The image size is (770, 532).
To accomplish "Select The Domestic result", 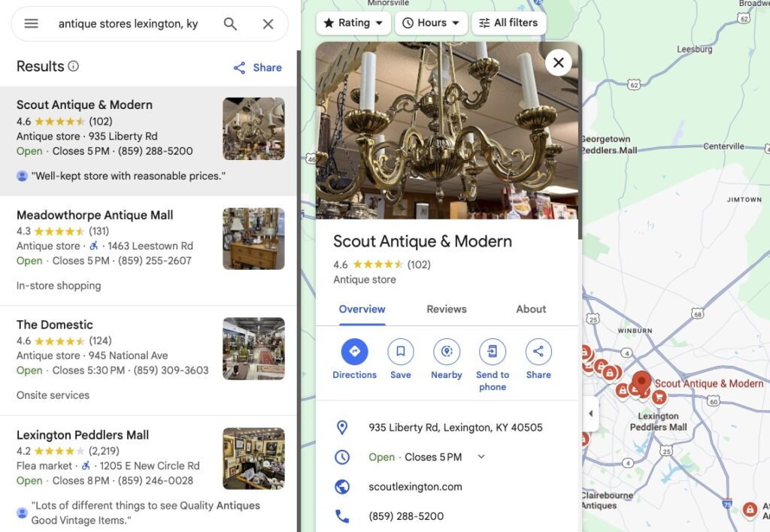I will 148,361.
